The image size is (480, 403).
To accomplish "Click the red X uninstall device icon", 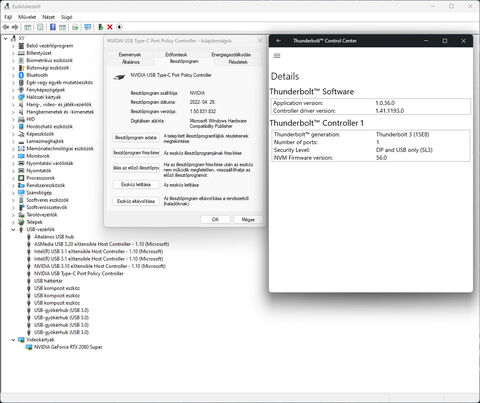I will tap(110, 27).
